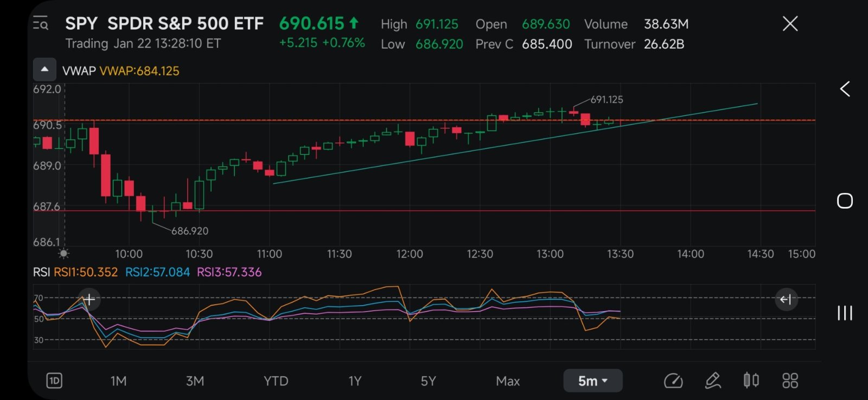Tap the 691.125 high marker on chart
The image size is (868, 400).
pos(607,100)
